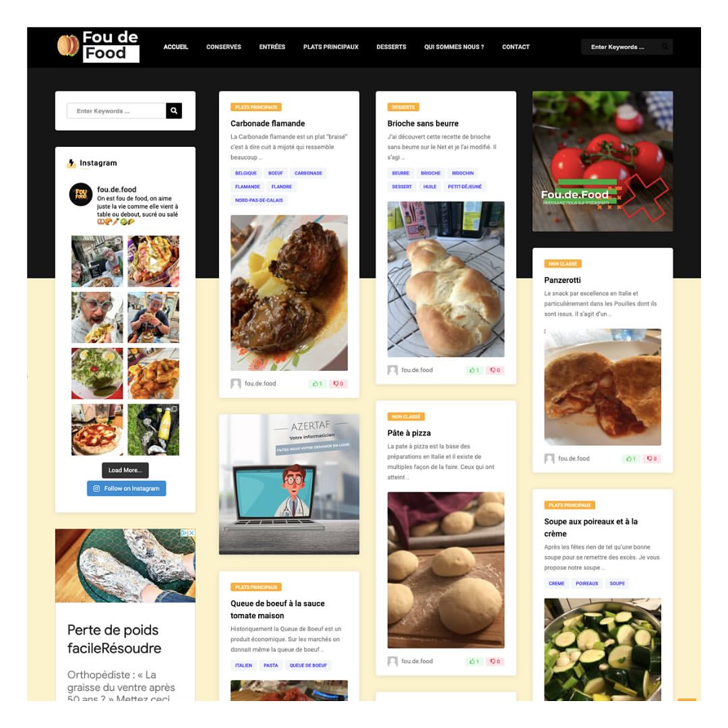Screen dimensions: 728x728
Task: Dislike the Brioche sans beurre post
Action: coord(495,370)
